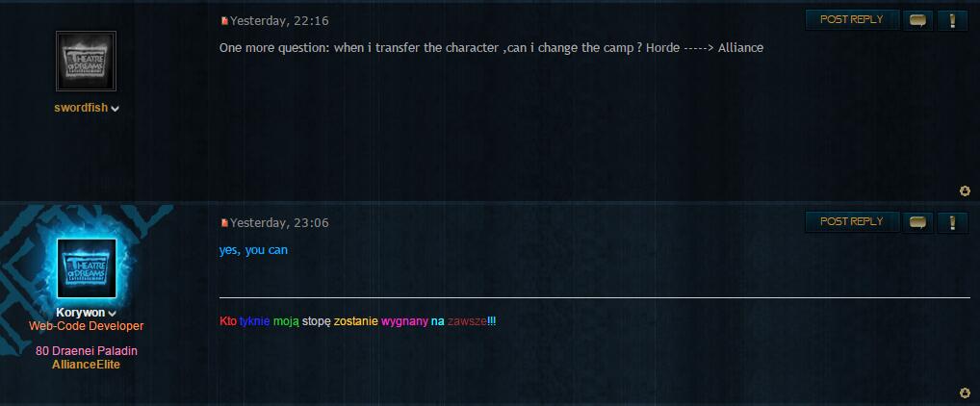Click the AllianceElite guild label
Viewport: 980px width, 406px height.
pos(87,365)
